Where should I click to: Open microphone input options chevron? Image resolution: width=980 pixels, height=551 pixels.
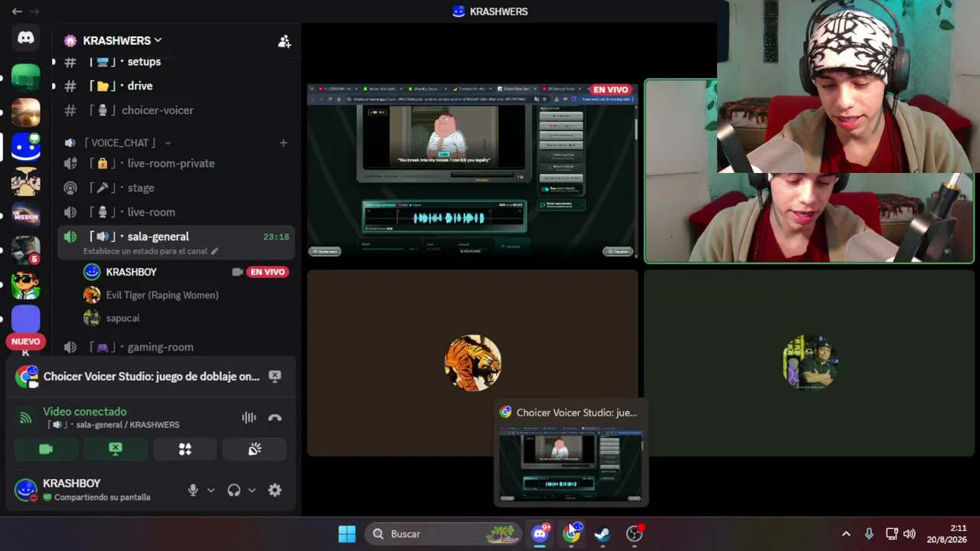tap(211, 491)
